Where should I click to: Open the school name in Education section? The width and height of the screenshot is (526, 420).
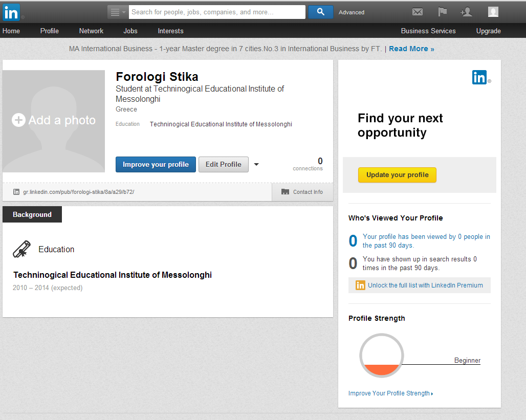113,275
